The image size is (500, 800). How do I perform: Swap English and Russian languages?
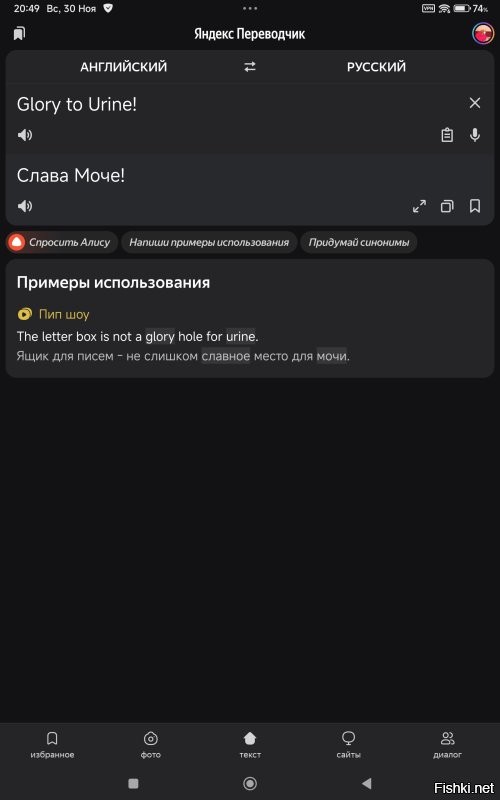(249, 67)
